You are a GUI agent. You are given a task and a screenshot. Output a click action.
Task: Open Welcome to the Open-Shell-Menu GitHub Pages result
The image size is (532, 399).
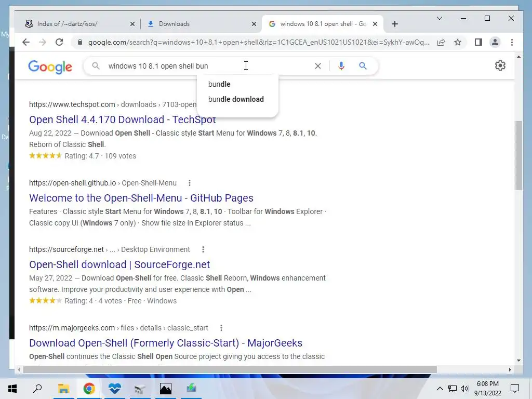coord(141,198)
